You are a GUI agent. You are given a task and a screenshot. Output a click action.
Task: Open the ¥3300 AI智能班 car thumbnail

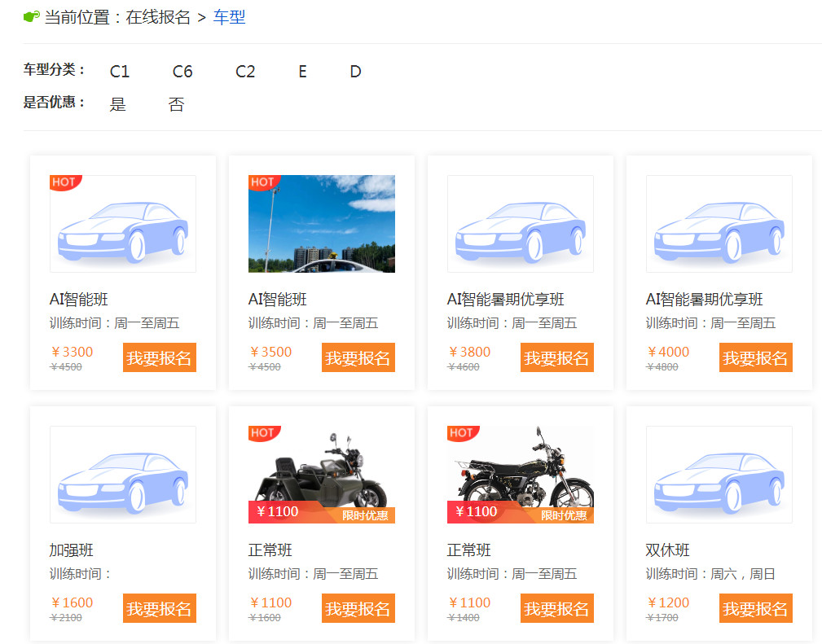(x=123, y=224)
